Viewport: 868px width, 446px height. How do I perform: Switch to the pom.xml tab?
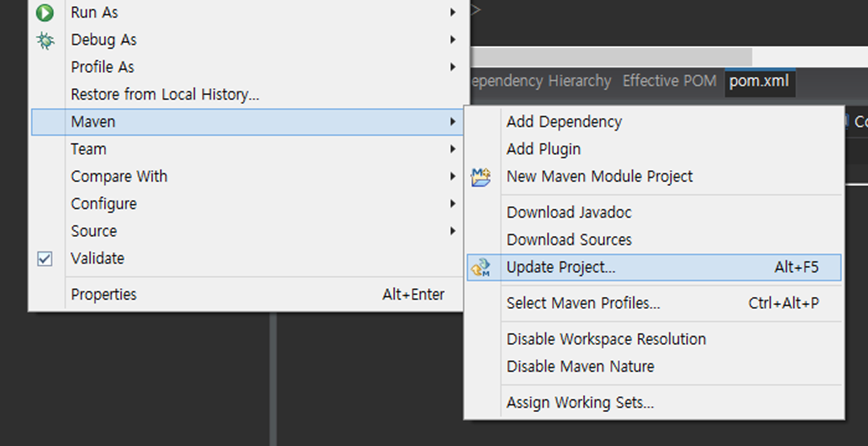pos(760,82)
